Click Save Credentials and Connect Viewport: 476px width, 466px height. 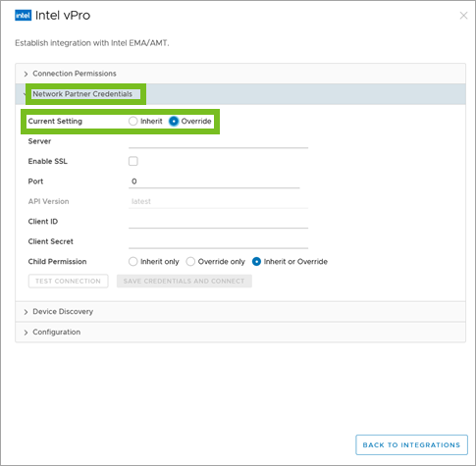[x=185, y=282]
